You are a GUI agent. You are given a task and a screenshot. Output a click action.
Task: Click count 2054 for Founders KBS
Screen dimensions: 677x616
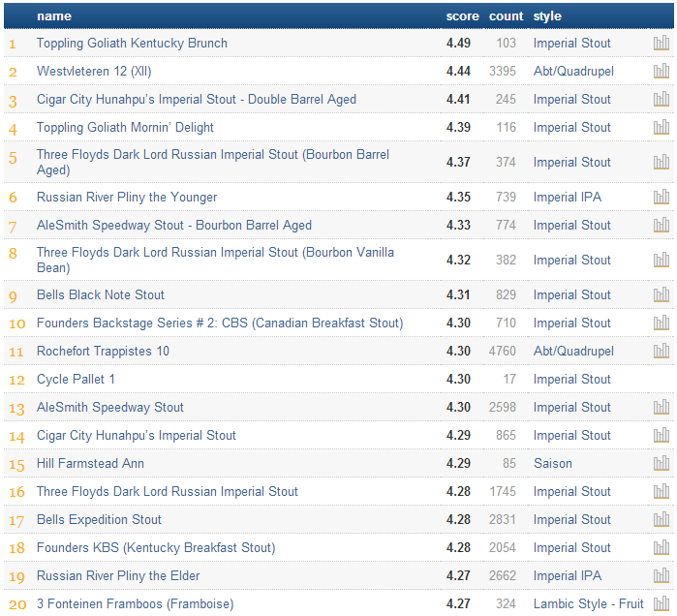(503, 547)
